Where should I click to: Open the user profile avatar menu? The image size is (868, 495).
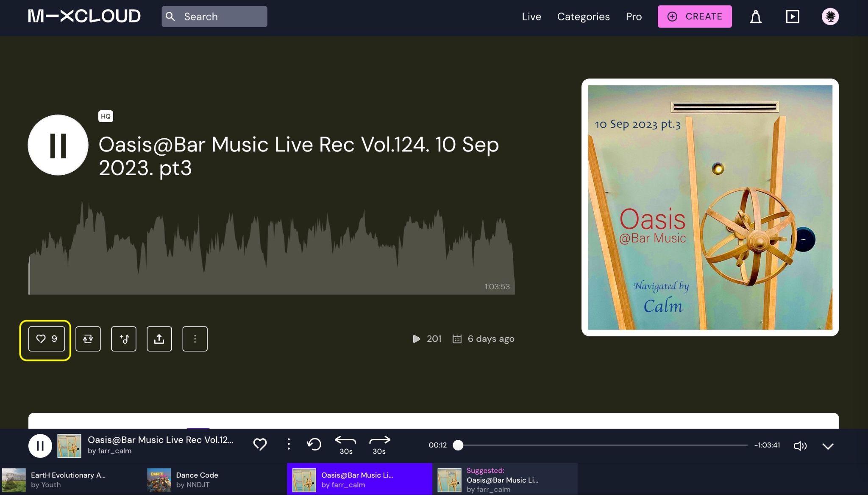pos(830,17)
